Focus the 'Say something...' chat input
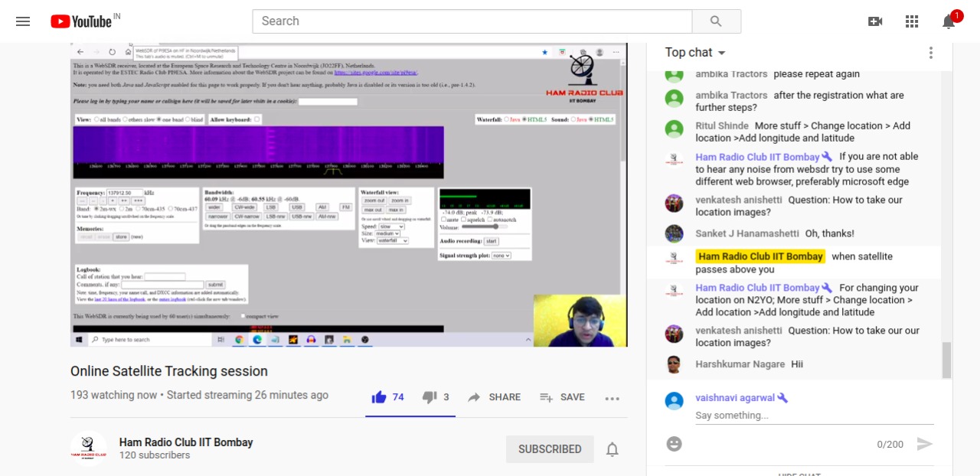 coord(815,416)
